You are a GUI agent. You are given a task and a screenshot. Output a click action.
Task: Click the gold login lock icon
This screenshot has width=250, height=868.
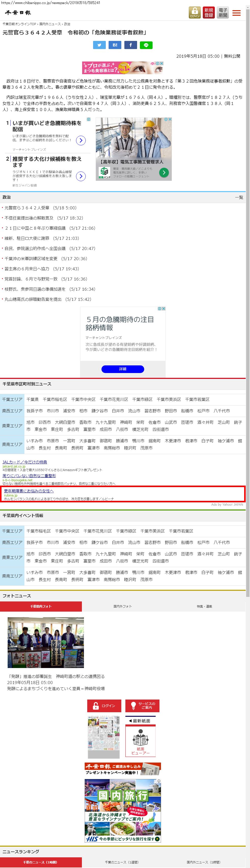pos(194,12)
